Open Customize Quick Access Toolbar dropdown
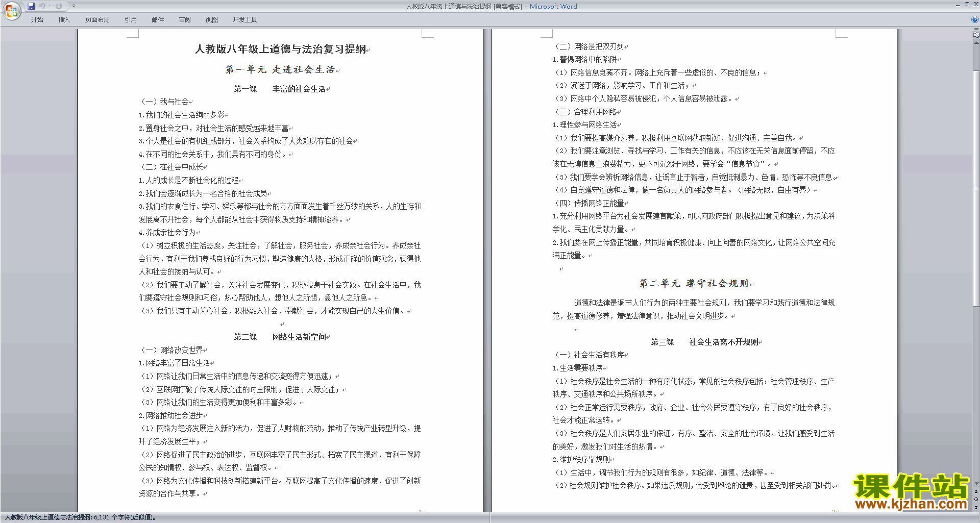Viewport: 980px width, 523px height. click(73, 6)
